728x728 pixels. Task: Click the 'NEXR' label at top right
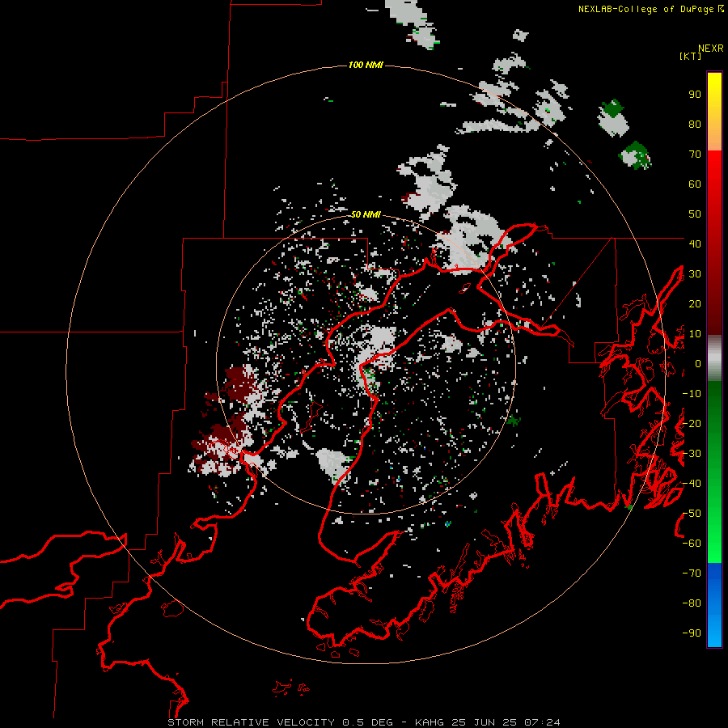[711, 49]
